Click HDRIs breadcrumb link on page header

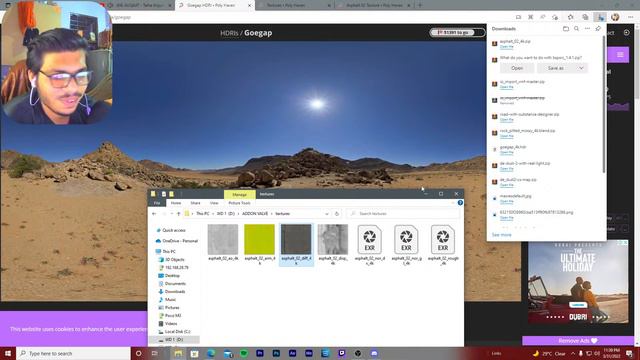229,33
